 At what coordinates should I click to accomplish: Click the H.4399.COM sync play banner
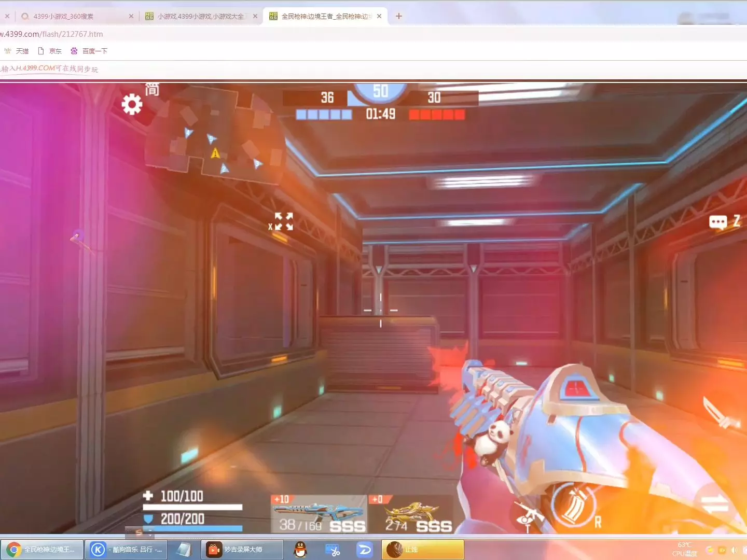coord(49,69)
